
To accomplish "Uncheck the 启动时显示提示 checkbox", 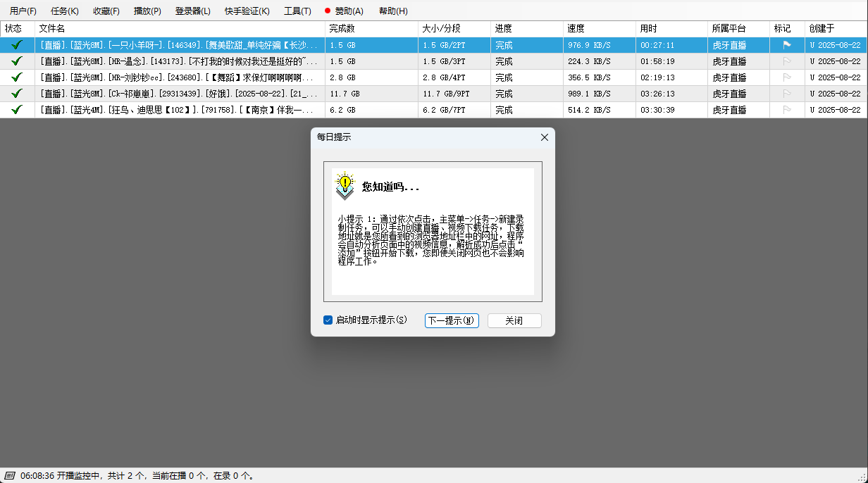I will (x=328, y=320).
